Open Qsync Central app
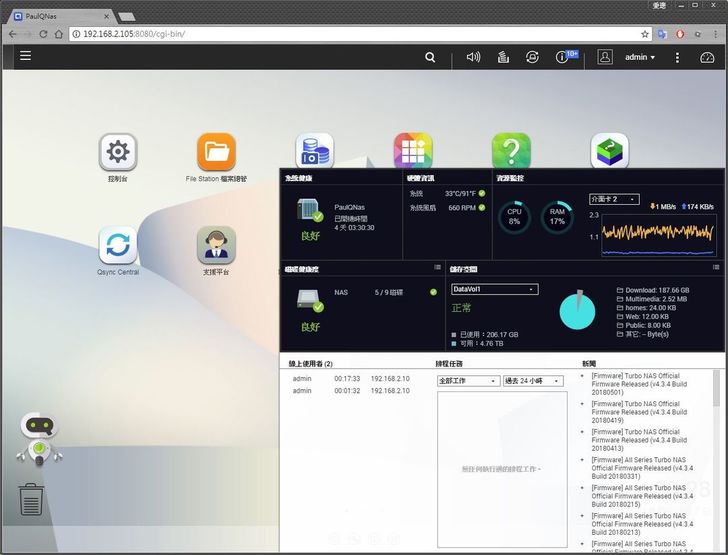Image resolution: width=728 pixels, height=555 pixels. click(x=118, y=245)
